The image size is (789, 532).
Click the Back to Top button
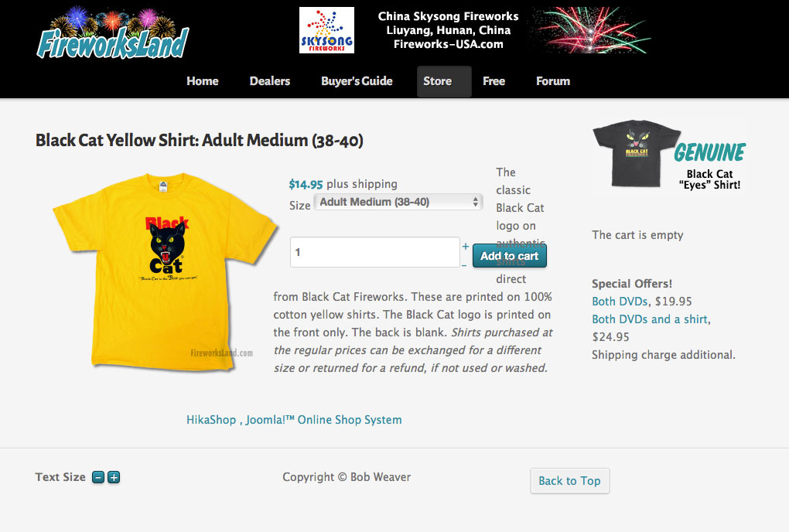(569, 481)
